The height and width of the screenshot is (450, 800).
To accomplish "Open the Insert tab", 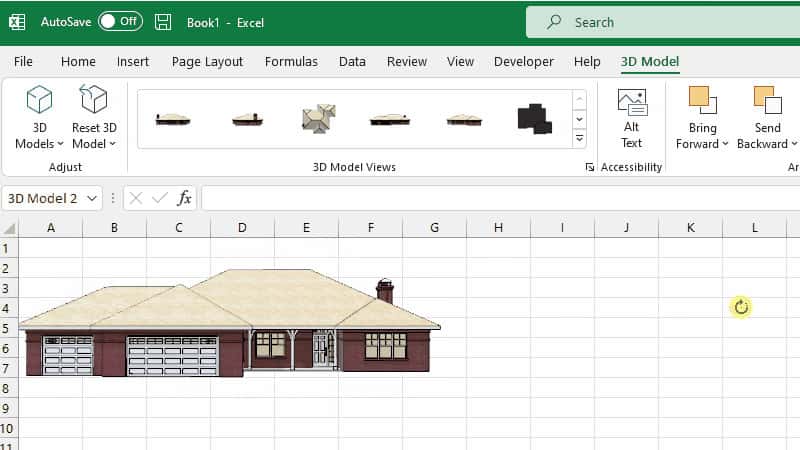I will (x=133, y=62).
